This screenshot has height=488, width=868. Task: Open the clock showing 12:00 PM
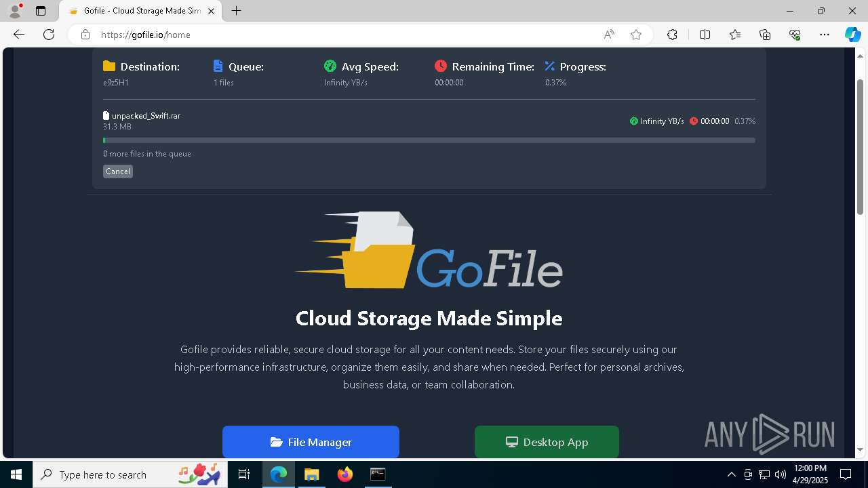pos(810,474)
